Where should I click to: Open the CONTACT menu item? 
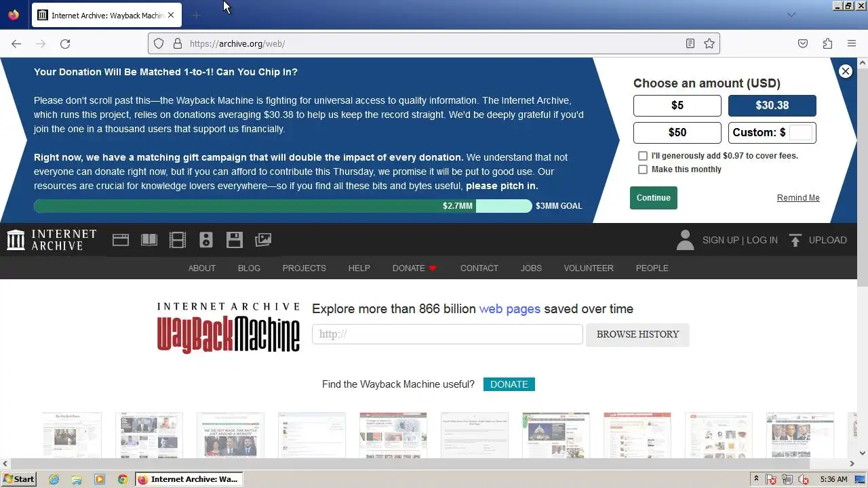pos(479,268)
